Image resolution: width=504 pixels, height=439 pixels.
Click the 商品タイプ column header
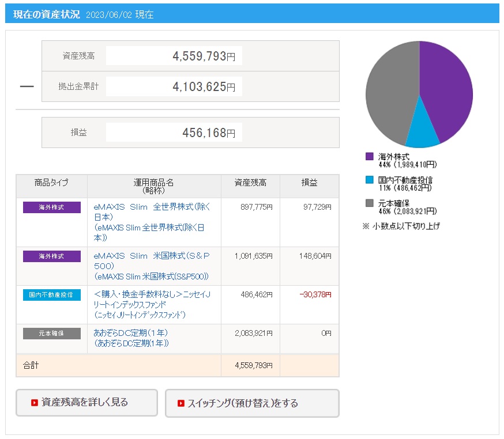pos(51,183)
